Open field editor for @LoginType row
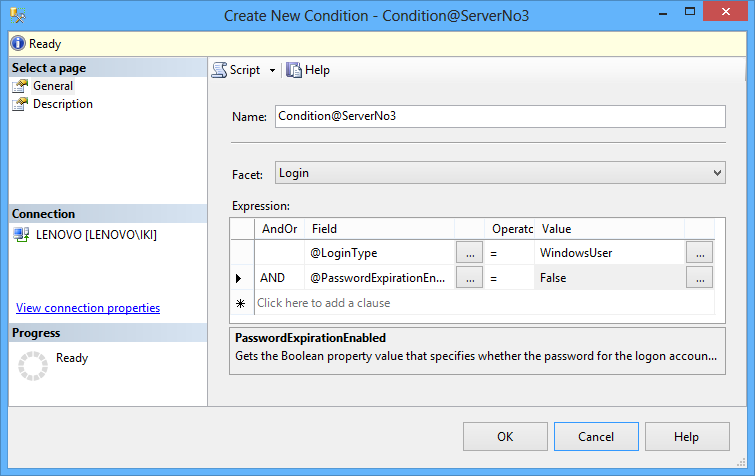The height and width of the screenshot is (476, 755). point(468,253)
